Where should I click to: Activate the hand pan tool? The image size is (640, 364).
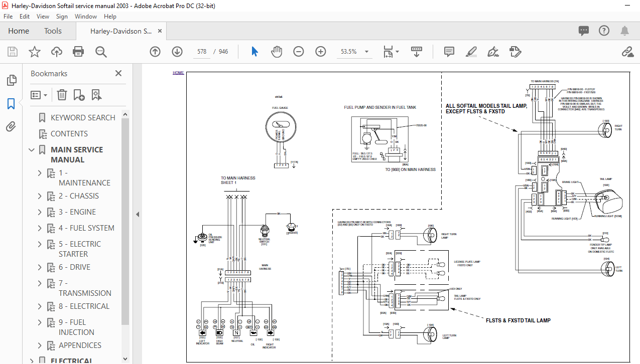pyautogui.click(x=277, y=52)
